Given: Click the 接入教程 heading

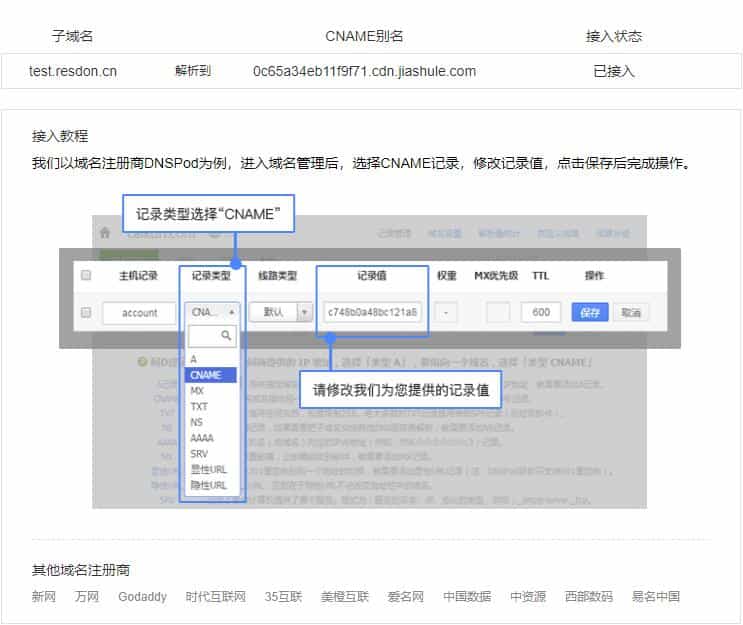Looking at the screenshot, I should [x=60, y=136].
